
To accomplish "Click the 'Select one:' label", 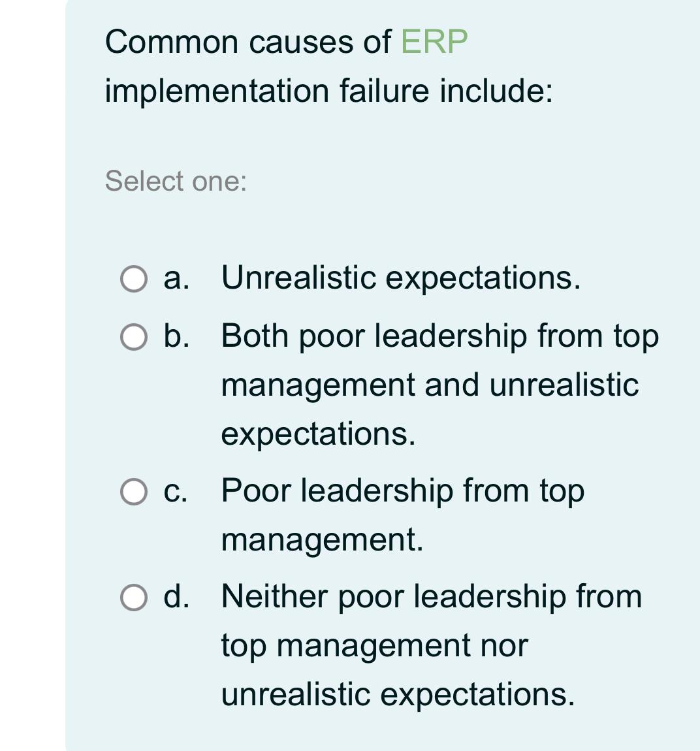I will tap(175, 182).
